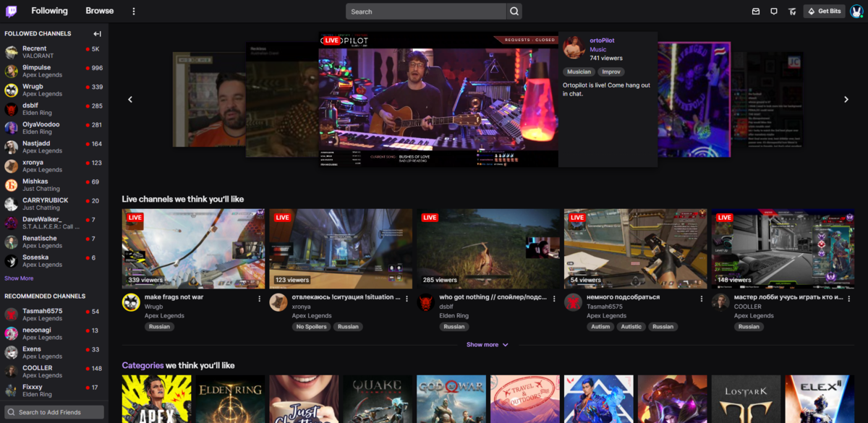Open Mishkas channel in sidebar
This screenshot has height=423, width=868.
(x=54, y=185)
